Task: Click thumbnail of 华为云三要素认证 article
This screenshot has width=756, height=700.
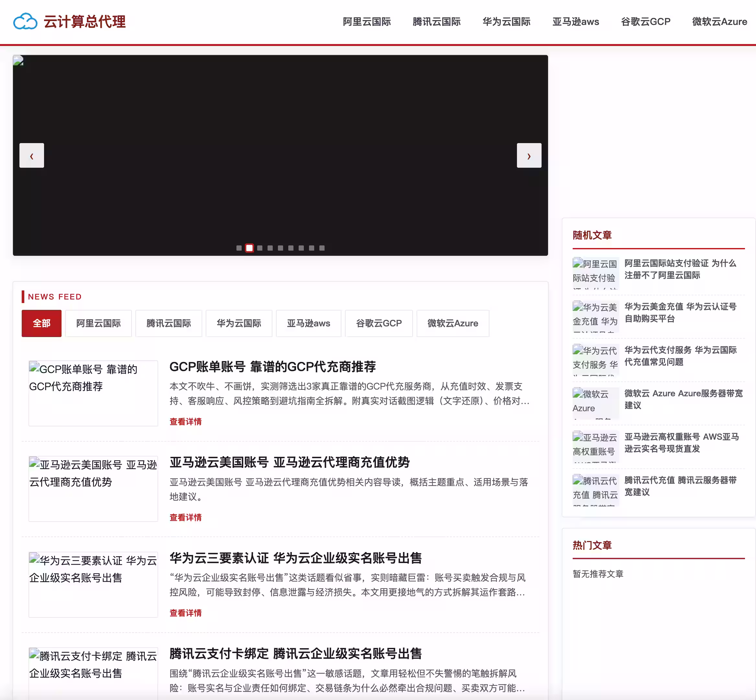Action: click(x=93, y=584)
